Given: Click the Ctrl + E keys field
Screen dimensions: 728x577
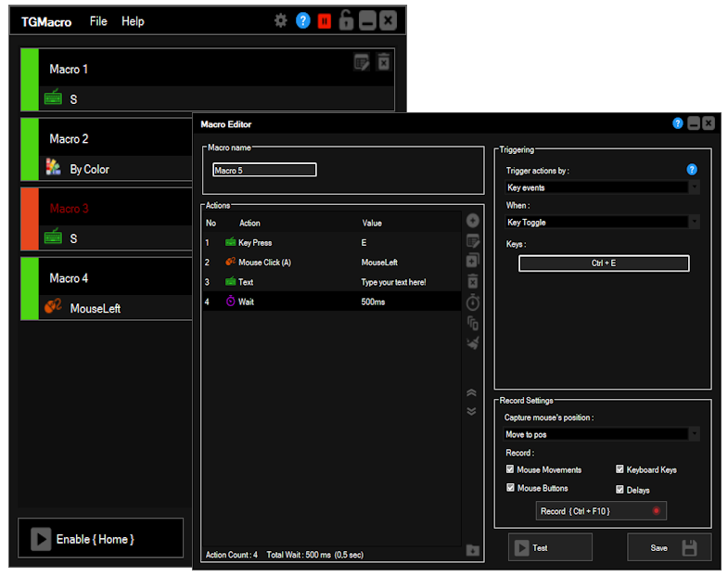Looking at the screenshot, I should pos(604,263).
